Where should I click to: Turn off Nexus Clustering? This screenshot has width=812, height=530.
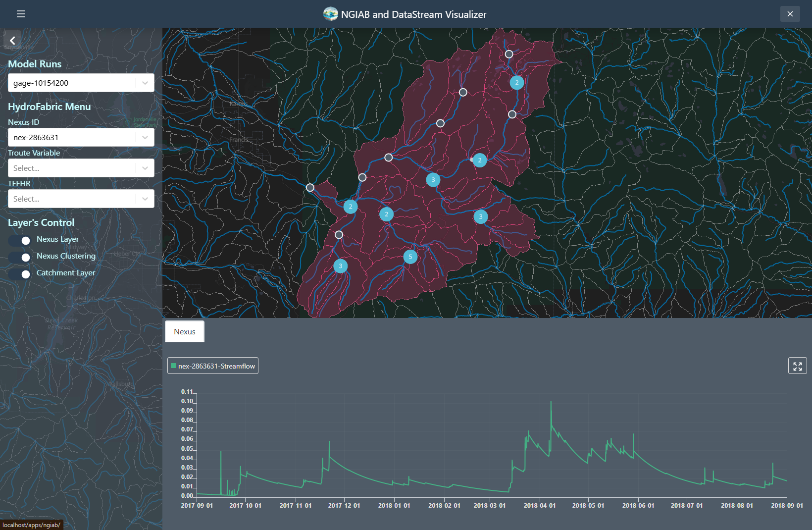click(x=19, y=257)
